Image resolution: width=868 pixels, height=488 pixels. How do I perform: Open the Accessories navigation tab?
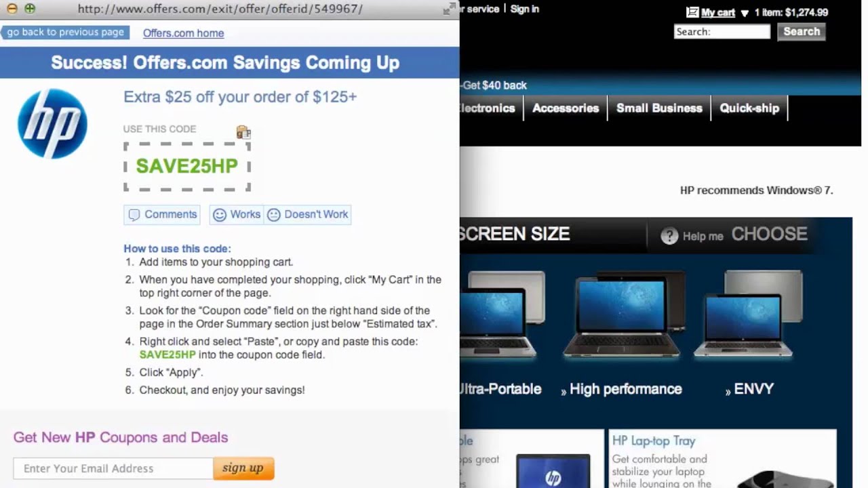click(566, 108)
